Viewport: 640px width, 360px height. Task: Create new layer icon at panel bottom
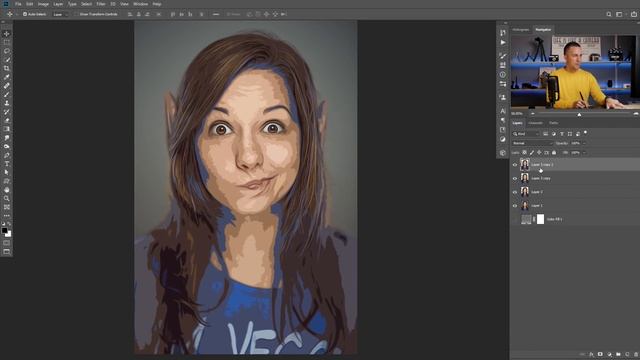point(627,354)
